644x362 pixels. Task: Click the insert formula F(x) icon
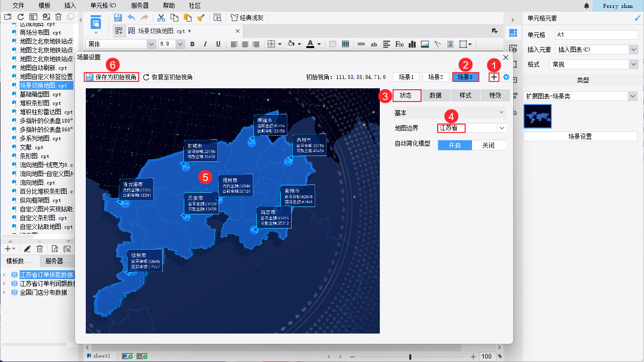(x=399, y=44)
